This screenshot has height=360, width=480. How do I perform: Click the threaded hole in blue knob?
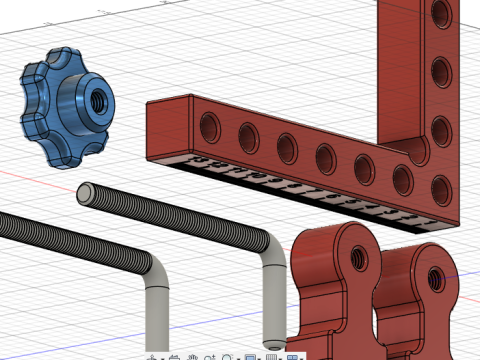pos(98,101)
